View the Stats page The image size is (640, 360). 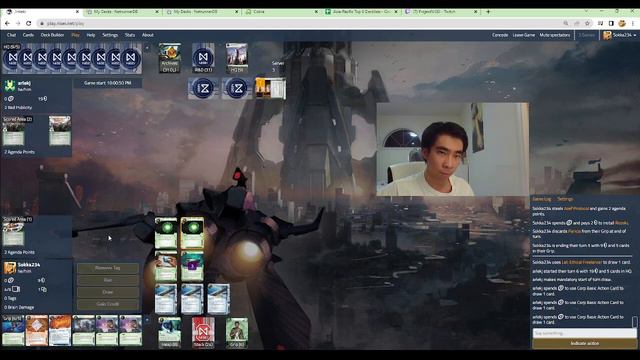coord(130,35)
